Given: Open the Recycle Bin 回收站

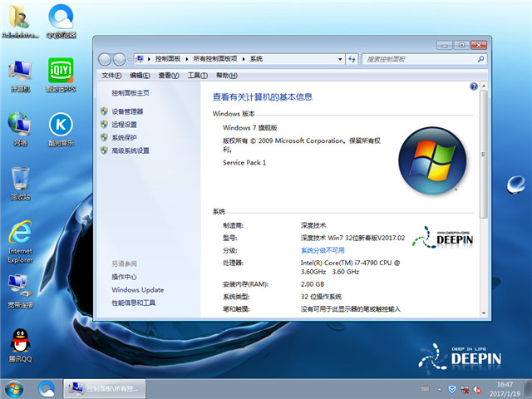Looking at the screenshot, I should (x=20, y=183).
